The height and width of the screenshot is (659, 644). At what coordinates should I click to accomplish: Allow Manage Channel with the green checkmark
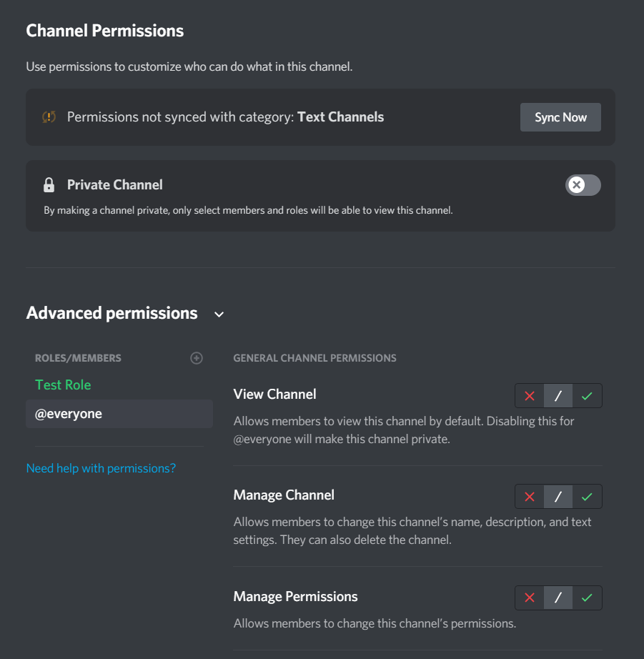coord(587,496)
